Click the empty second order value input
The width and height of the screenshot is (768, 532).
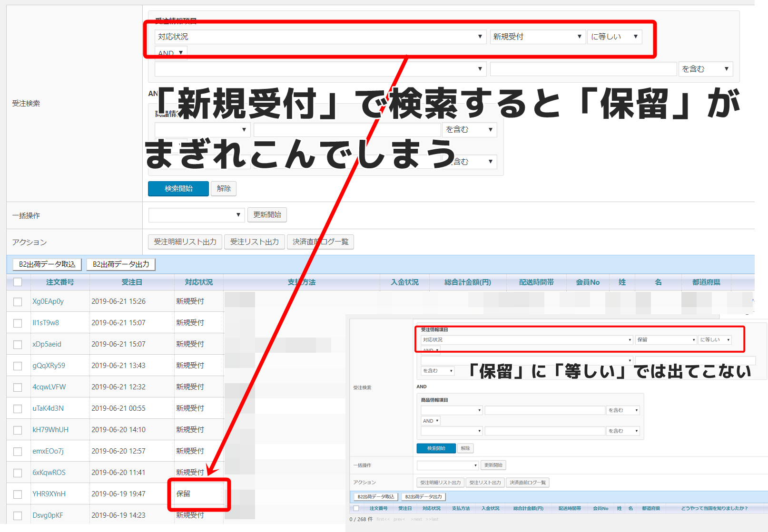tap(583, 69)
